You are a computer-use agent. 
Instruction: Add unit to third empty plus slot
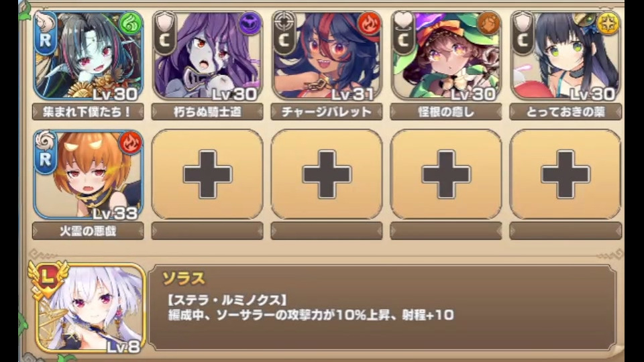click(446, 175)
